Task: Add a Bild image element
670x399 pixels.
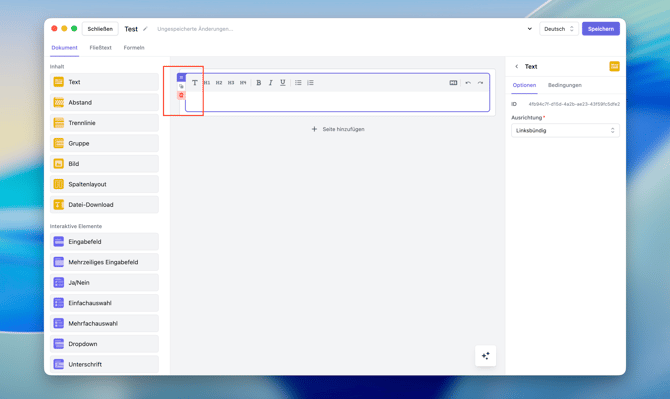Action: tap(104, 164)
